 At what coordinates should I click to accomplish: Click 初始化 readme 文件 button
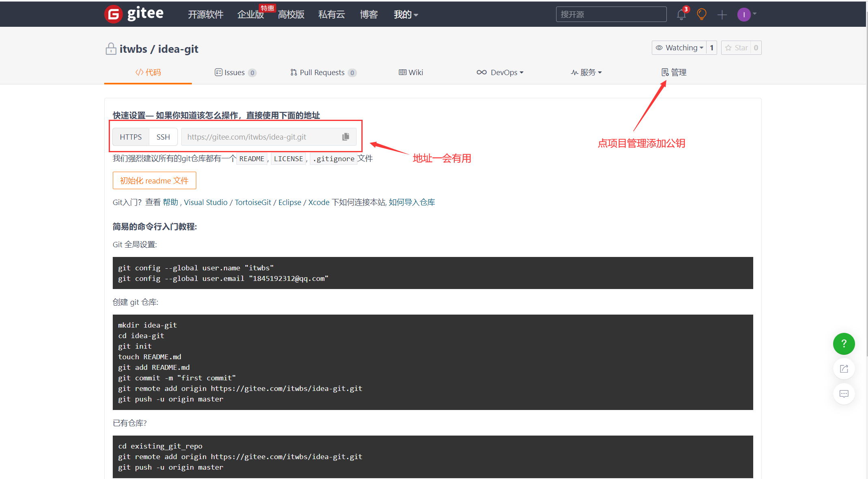pyautogui.click(x=155, y=181)
